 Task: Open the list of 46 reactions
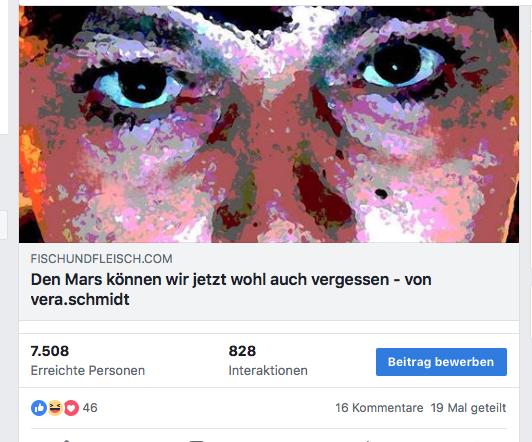[x=90, y=408]
